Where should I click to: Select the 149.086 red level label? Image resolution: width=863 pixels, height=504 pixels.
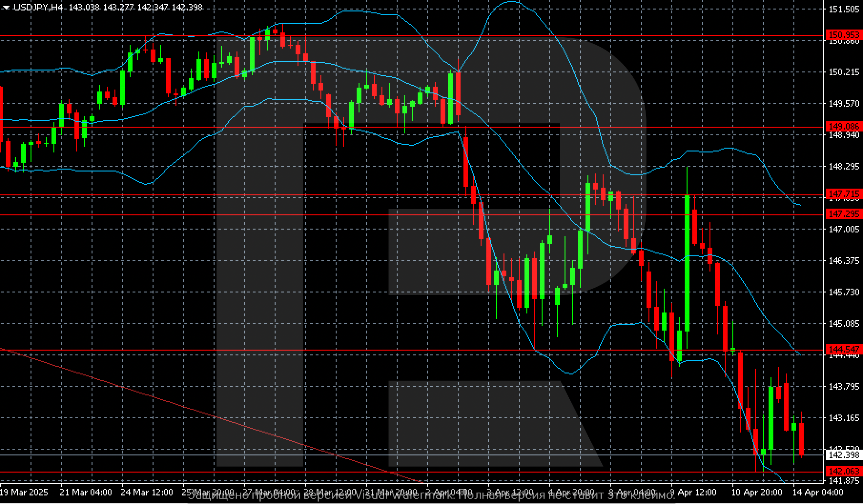(x=844, y=126)
